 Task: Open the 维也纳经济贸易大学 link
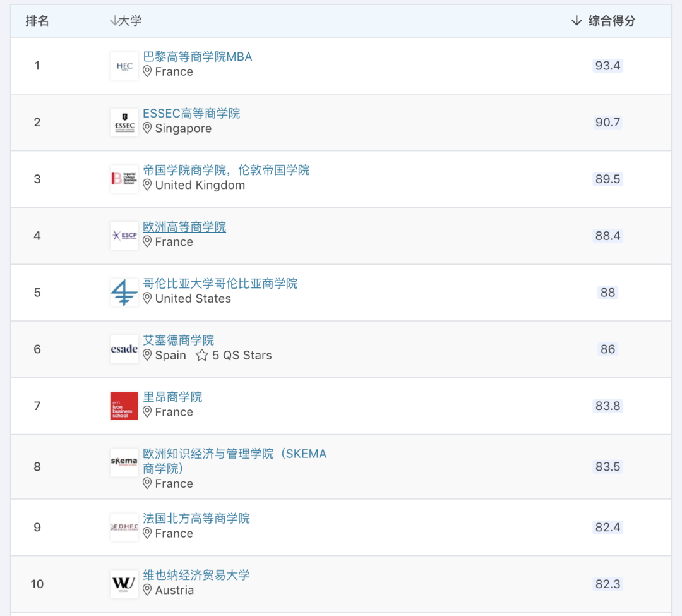coord(196,575)
